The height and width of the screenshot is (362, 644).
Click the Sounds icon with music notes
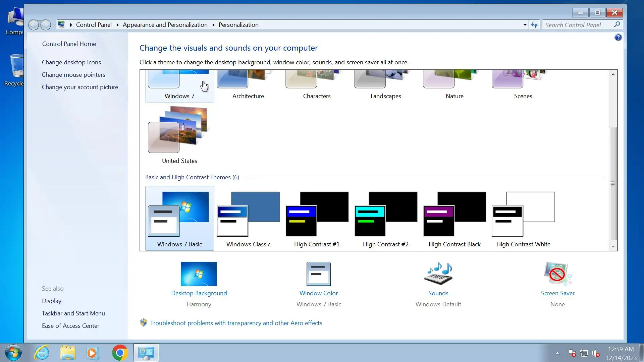[x=438, y=274]
